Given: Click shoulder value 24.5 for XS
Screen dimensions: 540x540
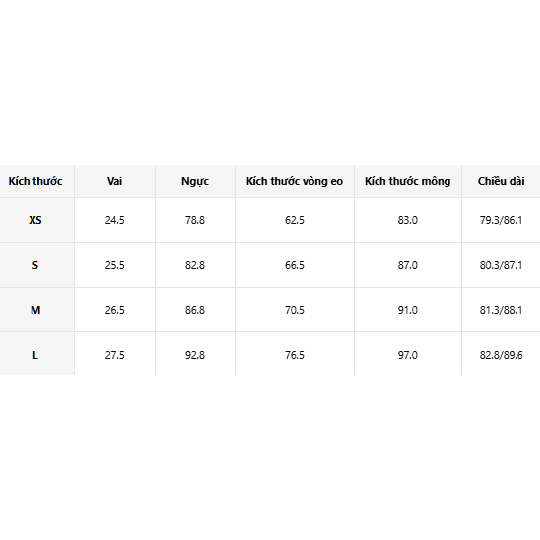Looking at the screenshot, I should coord(115,220).
